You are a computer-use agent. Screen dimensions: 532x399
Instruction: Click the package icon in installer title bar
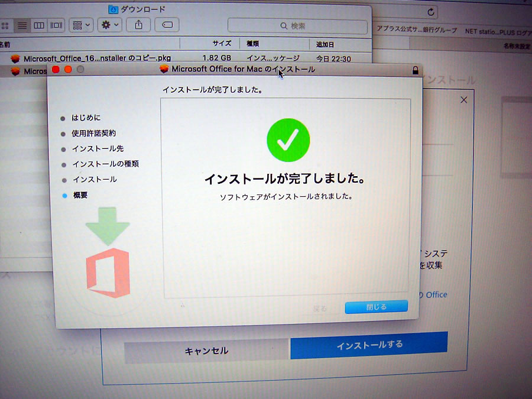click(164, 69)
